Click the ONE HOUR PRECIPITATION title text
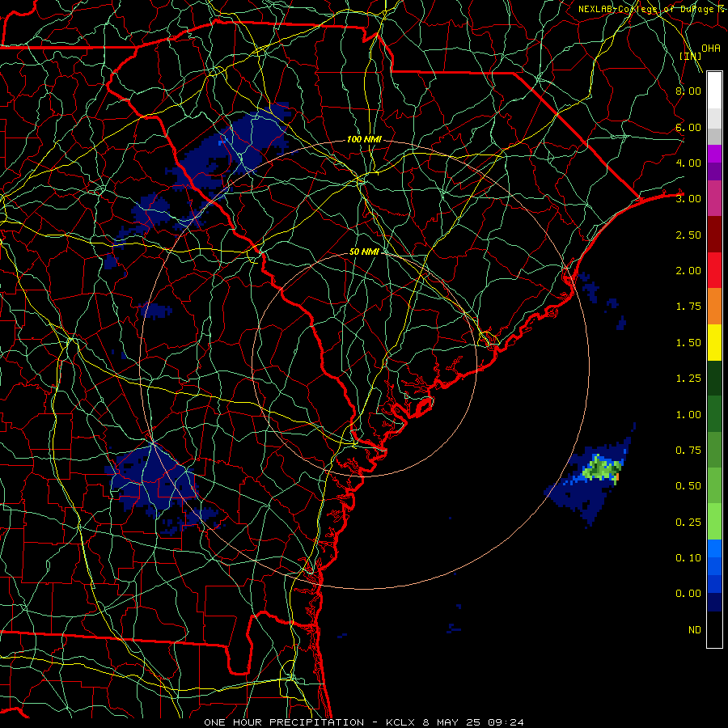This screenshot has height=728, width=728. [284, 722]
